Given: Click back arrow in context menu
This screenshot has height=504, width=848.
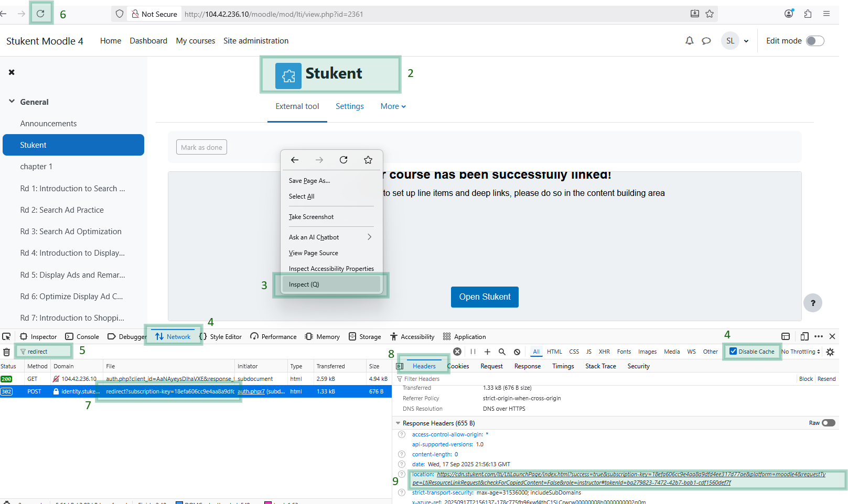Looking at the screenshot, I should point(295,160).
